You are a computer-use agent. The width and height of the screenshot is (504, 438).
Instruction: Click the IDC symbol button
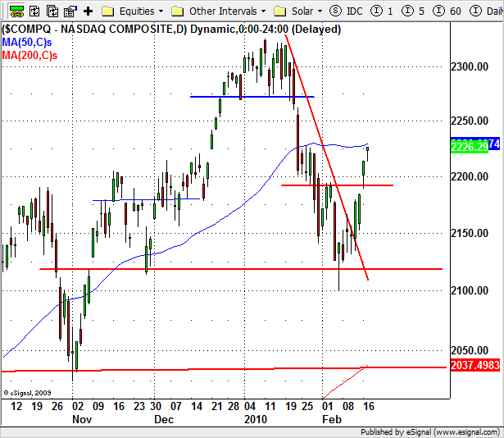point(346,11)
